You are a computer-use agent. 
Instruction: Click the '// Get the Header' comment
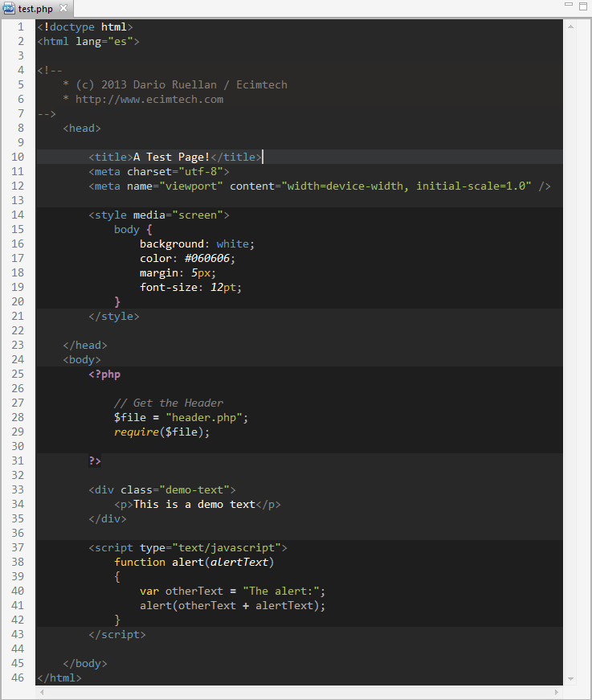pos(169,403)
